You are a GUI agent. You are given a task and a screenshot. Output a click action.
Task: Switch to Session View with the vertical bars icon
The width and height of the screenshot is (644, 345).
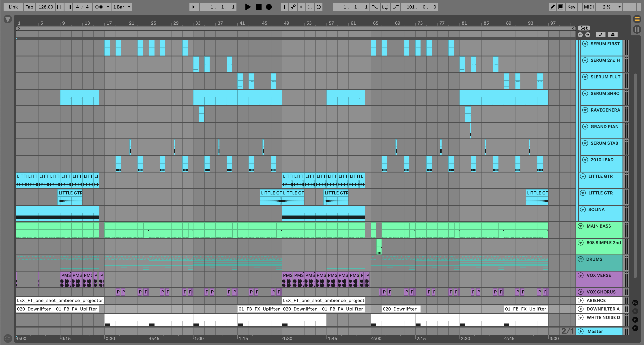pos(637,29)
